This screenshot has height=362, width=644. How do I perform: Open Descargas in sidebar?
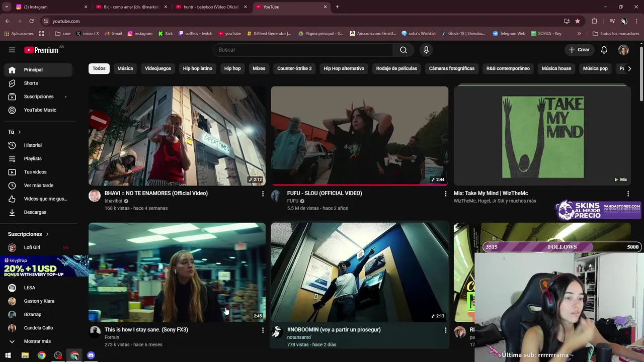38,212
